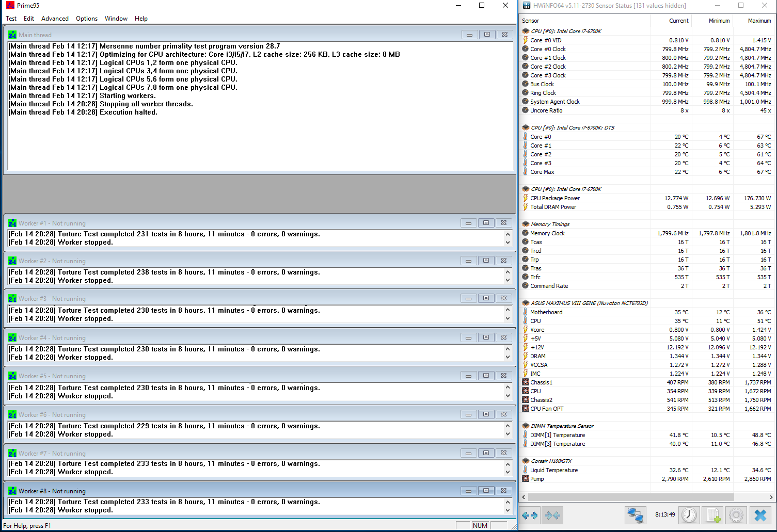Click the Minimum column header

[x=712, y=21]
